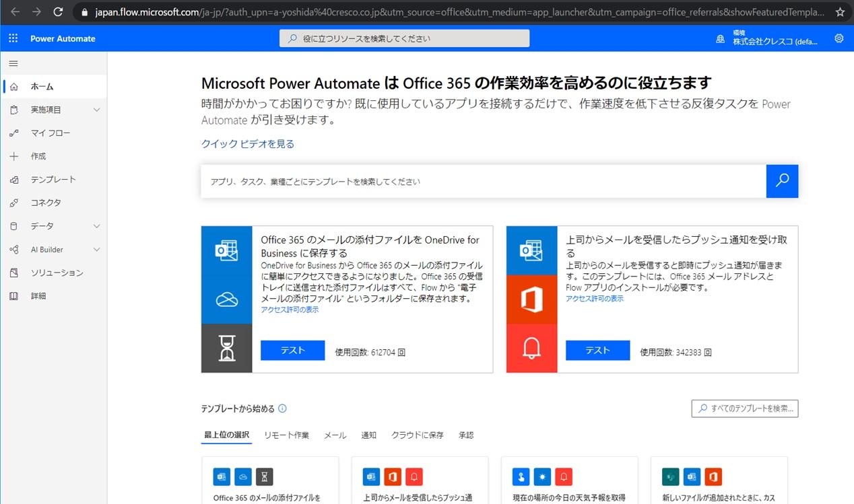Focus the アプリ、タスク、業種ごと template search field
The height and width of the screenshot is (504, 854).
click(484, 182)
